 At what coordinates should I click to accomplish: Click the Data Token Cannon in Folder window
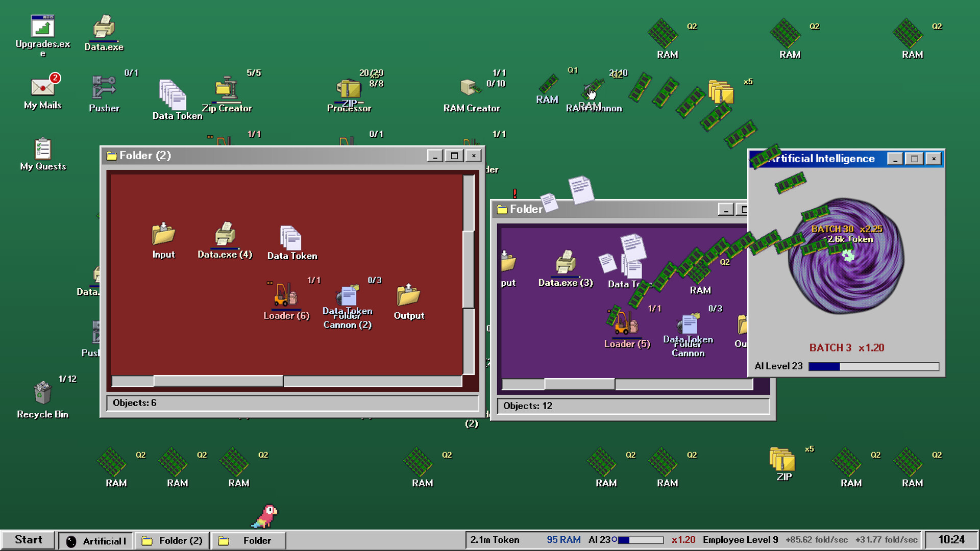click(688, 324)
